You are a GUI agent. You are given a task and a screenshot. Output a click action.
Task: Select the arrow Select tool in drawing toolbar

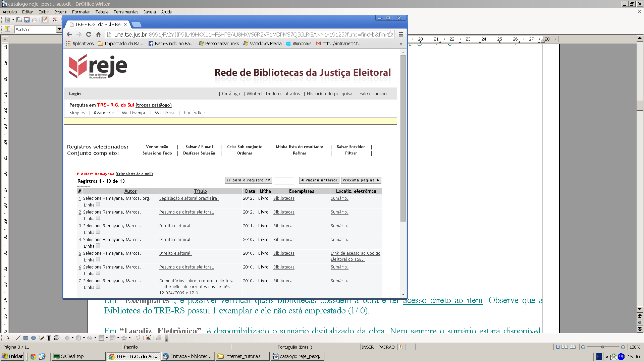(x=8, y=338)
